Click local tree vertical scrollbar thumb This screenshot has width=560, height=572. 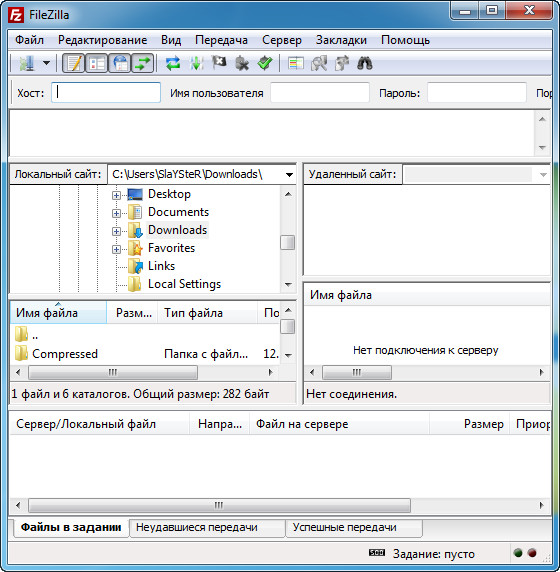[288, 242]
